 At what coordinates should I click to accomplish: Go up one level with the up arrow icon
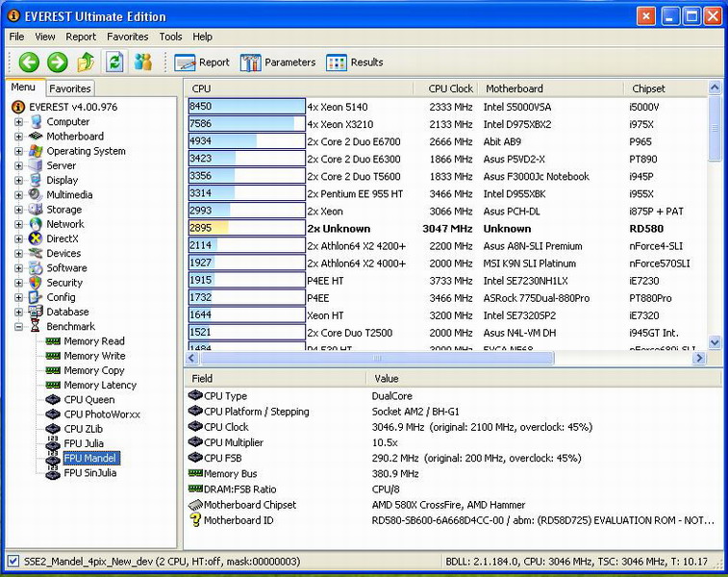(86, 63)
